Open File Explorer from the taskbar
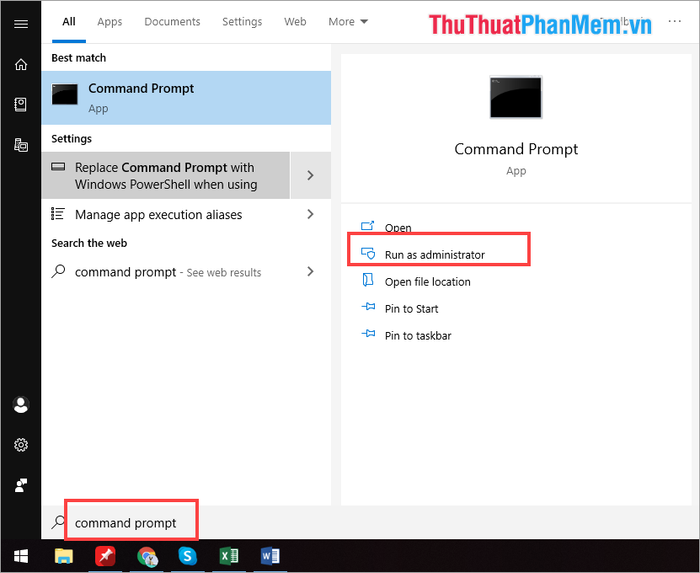The width and height of the screenshot is (700, 573). 64,556
